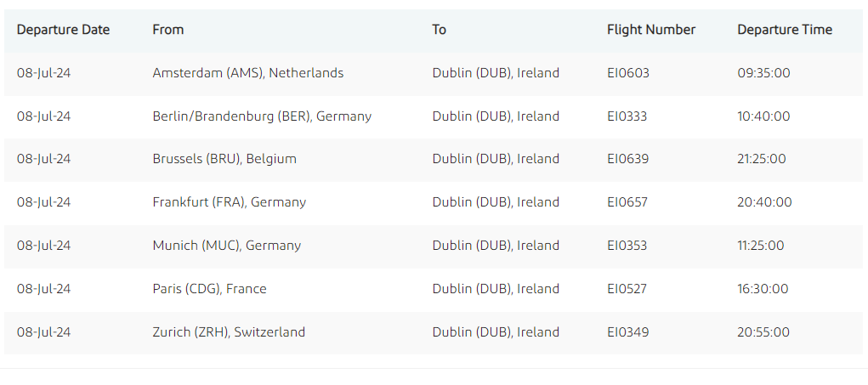868x385 pixels.
Task: Select the 20:55:00 departure time
Action: pyautogui.click(x=763, y=332)
